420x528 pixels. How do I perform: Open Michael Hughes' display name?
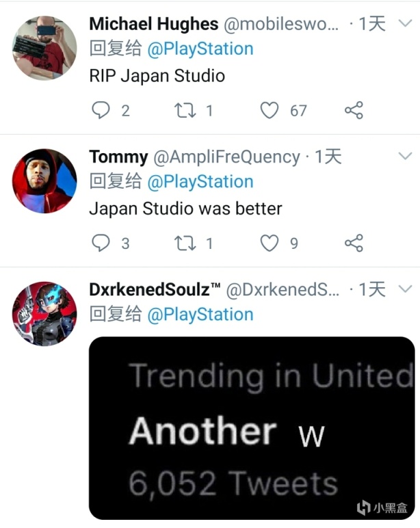[154, 24]
